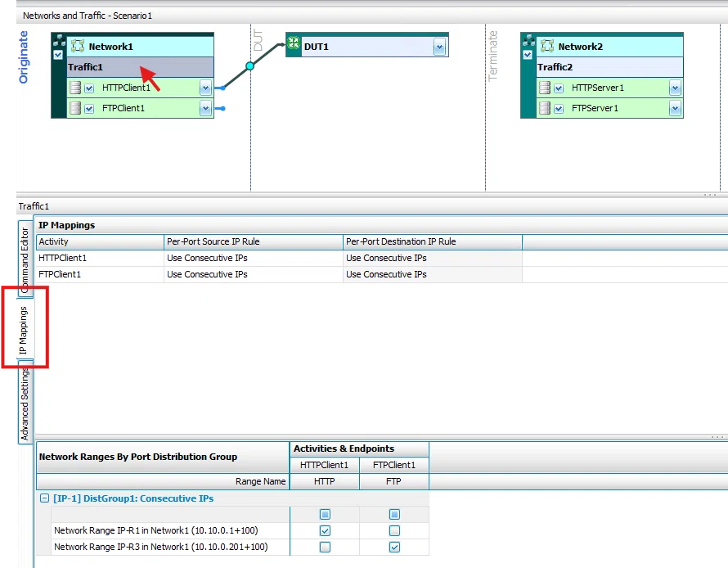
Task: Check HTTP for Network Range IP-R3
Action: tap(325, 547)
